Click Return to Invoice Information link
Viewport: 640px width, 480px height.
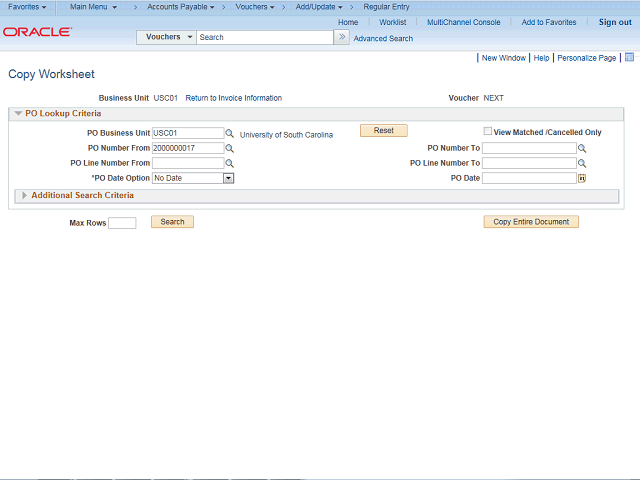click(233, 98)
